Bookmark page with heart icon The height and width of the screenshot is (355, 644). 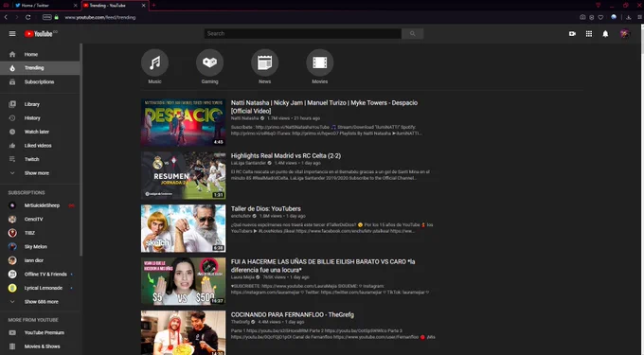600,17
